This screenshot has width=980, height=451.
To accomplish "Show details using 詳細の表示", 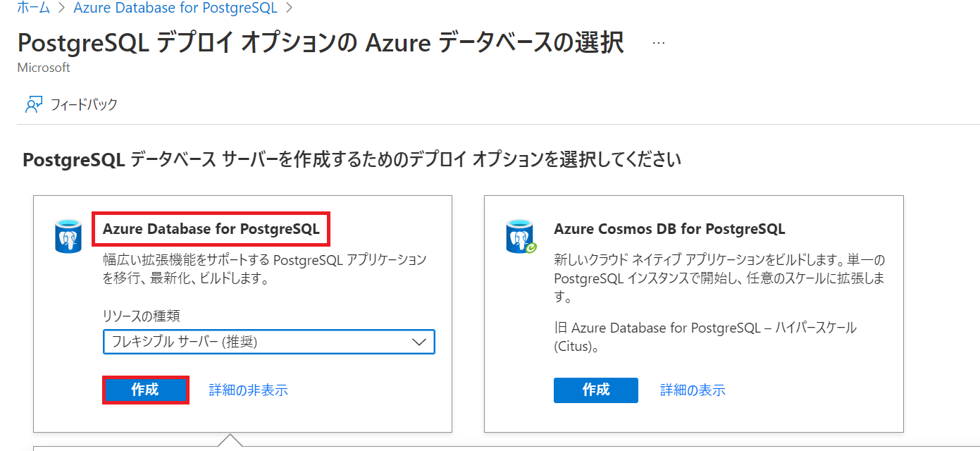I will coord(692,390).
